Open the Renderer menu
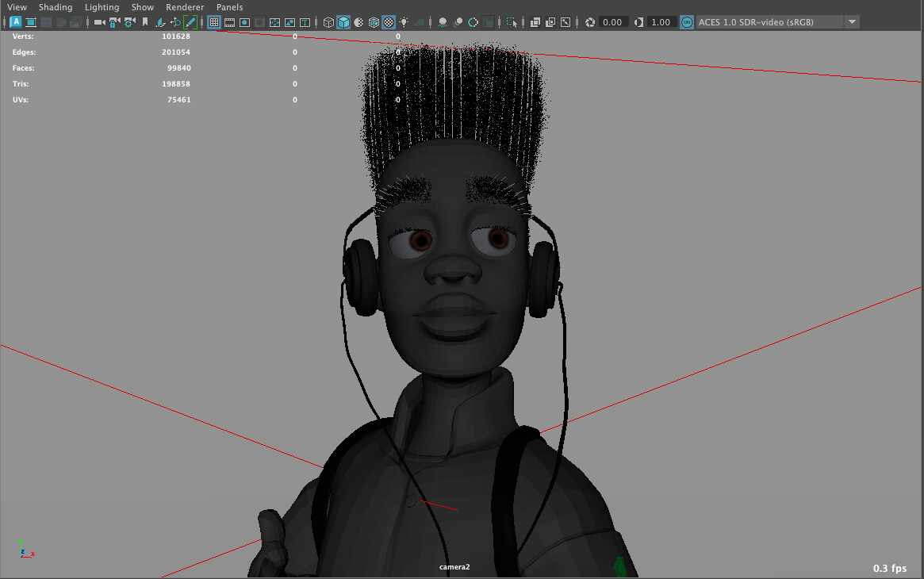924x579 pixels. (185, 7)
